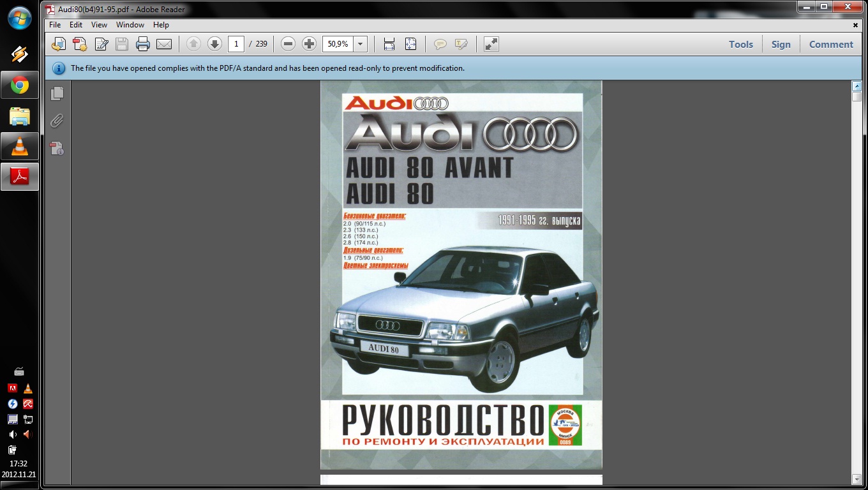
Task: Click the convert file to PDF online icon
Action: coord(59,44)
